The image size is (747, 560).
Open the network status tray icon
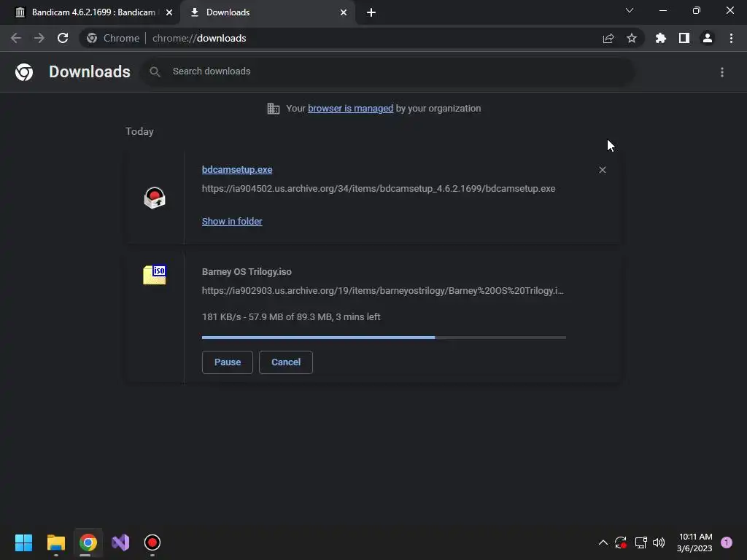coord(640,542)
